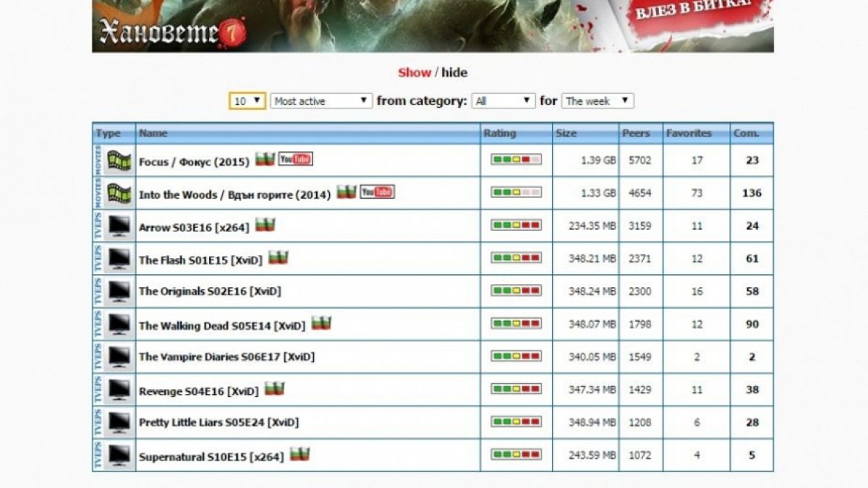Screen dimensions: 868x488
Task: Sort by the Type column header
Action: [x=108, y=133]
